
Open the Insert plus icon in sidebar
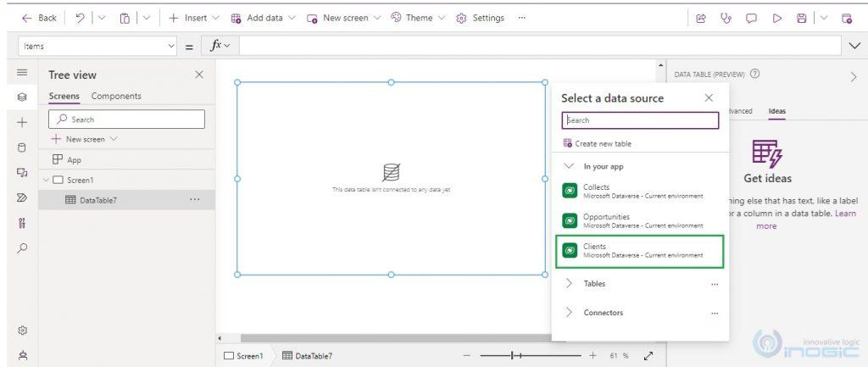pos(22,122)
